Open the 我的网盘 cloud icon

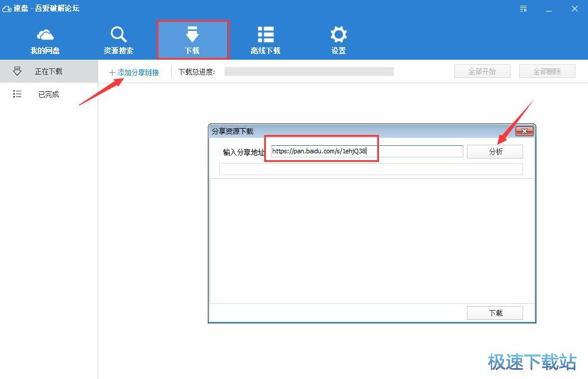point(45,34)
